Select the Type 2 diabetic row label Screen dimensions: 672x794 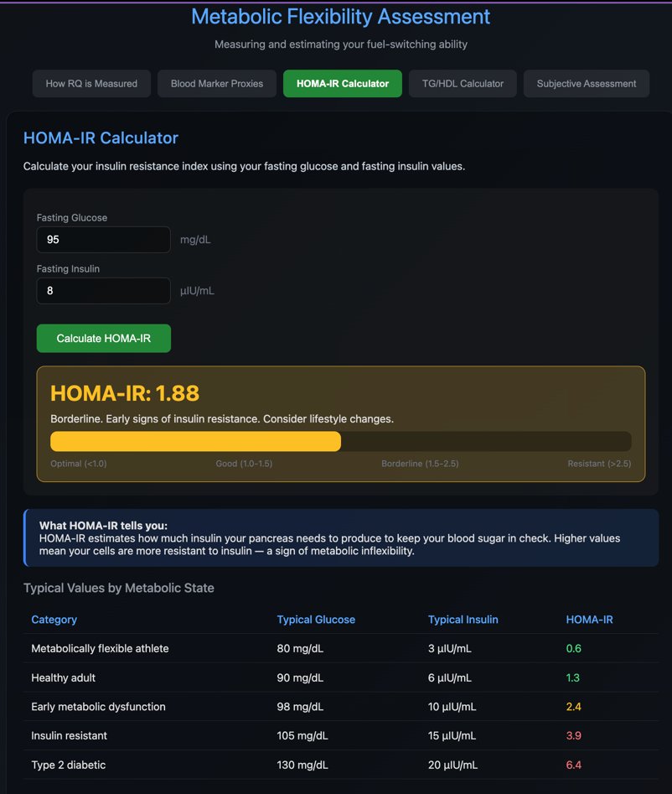pyautogui.click(x=69, y=765)
